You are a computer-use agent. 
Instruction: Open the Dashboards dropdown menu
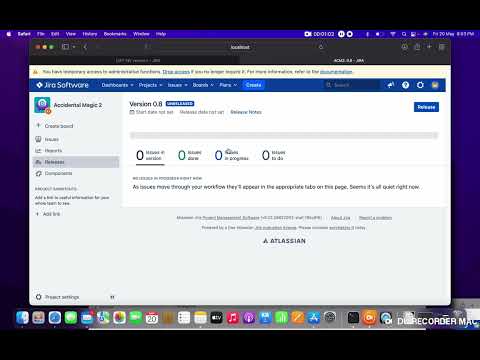click(x=117, y=85)
